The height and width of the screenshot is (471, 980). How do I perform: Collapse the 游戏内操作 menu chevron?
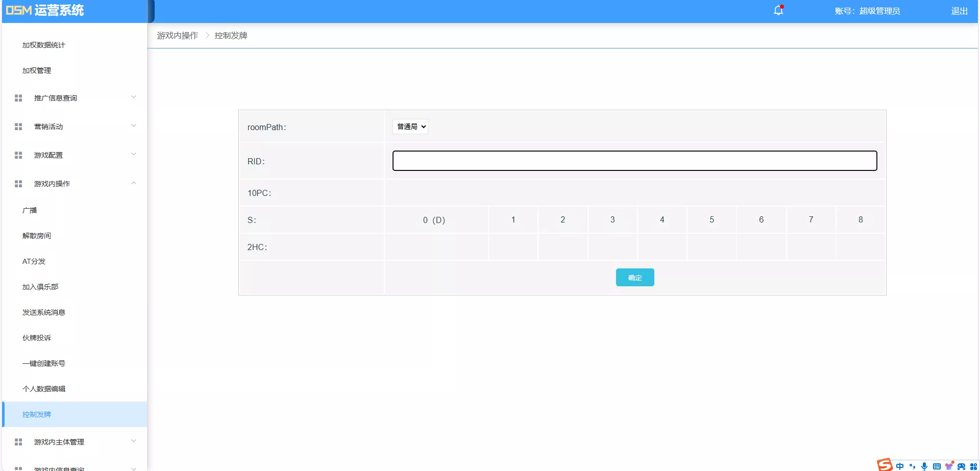pyautogui.click(x=134, y=183)
